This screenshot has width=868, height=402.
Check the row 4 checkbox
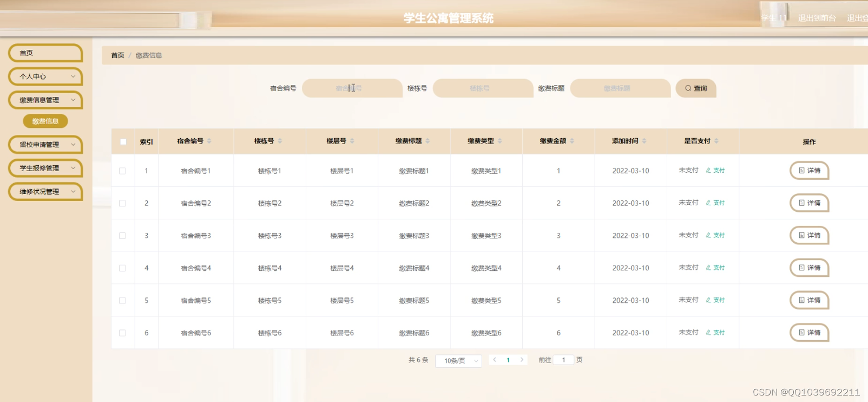[x=122, y=268]
